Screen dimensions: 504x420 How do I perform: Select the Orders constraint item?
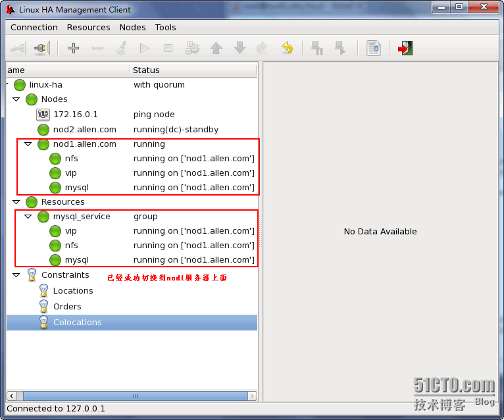tap(132, 307)
